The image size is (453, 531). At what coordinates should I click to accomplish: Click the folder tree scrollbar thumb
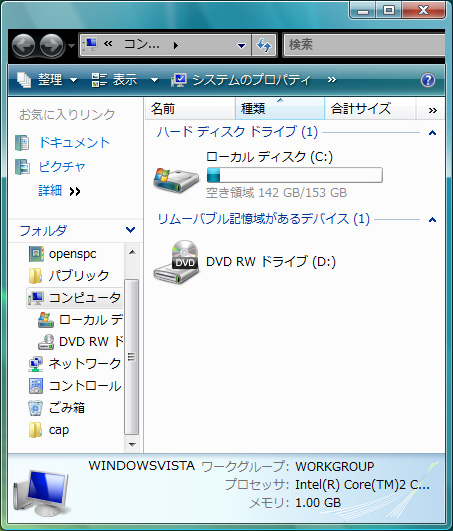pos(132,357)
